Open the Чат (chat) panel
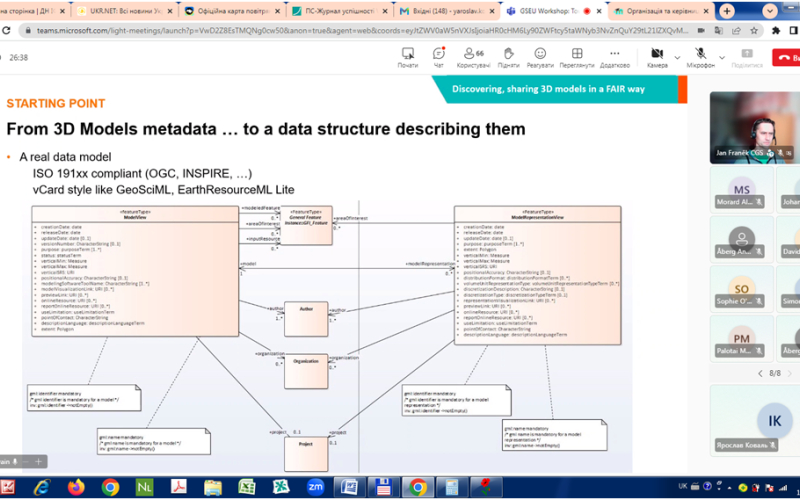Screen dimensions: 800x500 coord(438,57)
